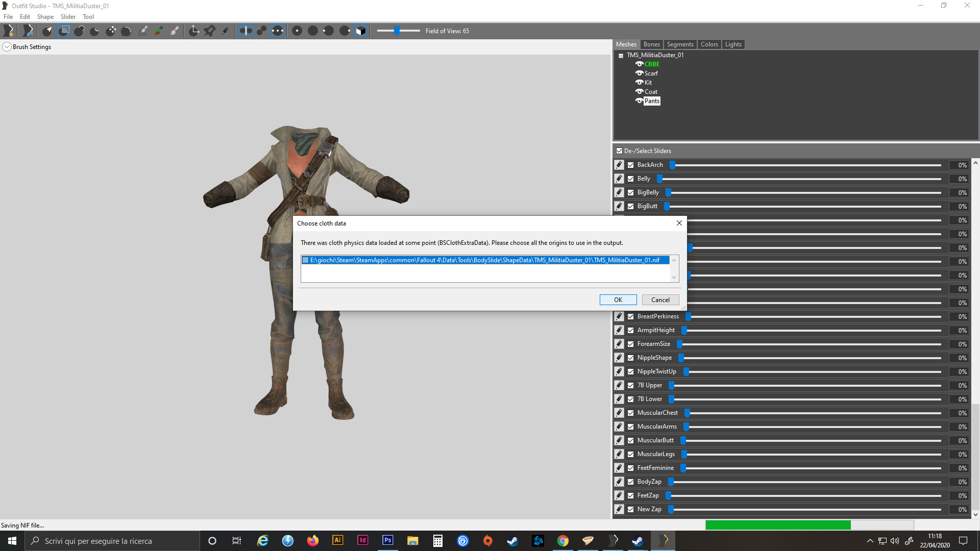The width and height of the screenshot is (980, 551).
Task: Check the NIF file origin checkbox
Action: 306,260
